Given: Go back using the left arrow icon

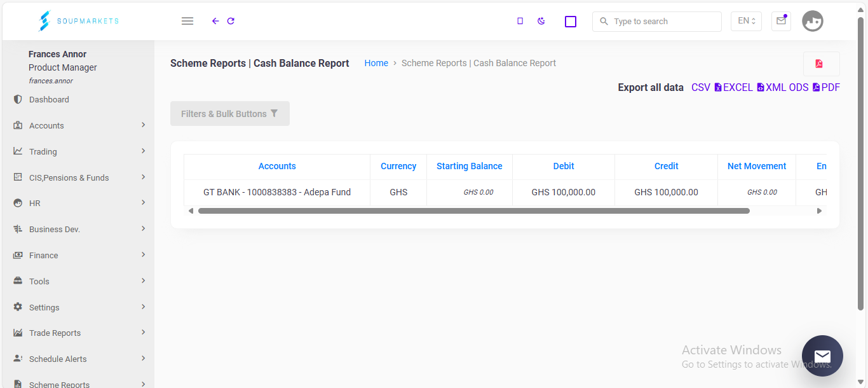Looking at the screenshot, I should point(215,21).
